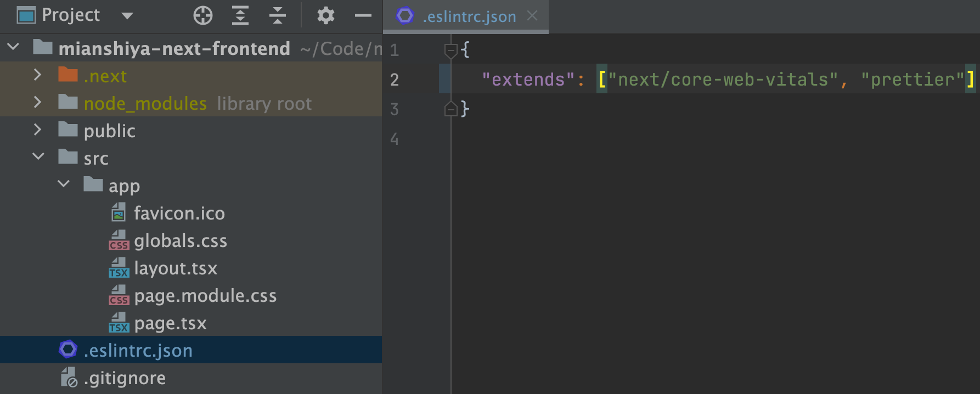This screenshot has height=394, width=980.
Task: Hide the Project tool window with the minus icon
Action: pyautogui.click(x=363, y=15)
